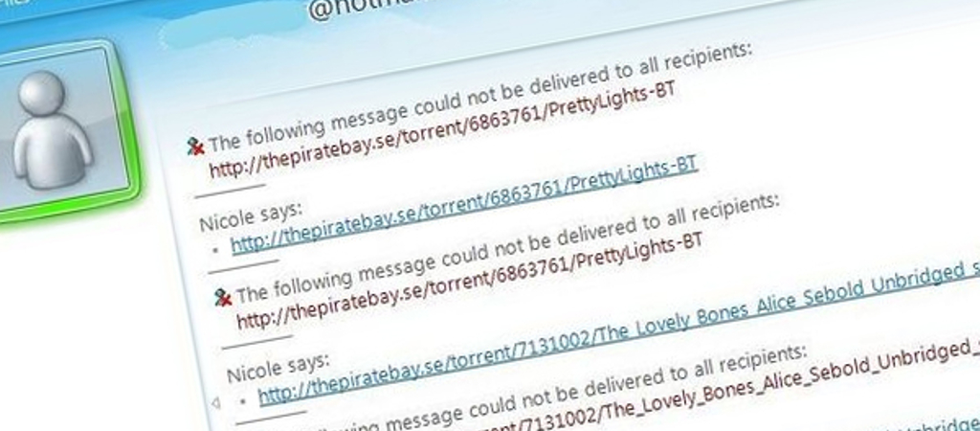This screenshot has width=980, height=431.
Task: Click the bullet before the Lovely Bones link
Action: coord(242,399)
